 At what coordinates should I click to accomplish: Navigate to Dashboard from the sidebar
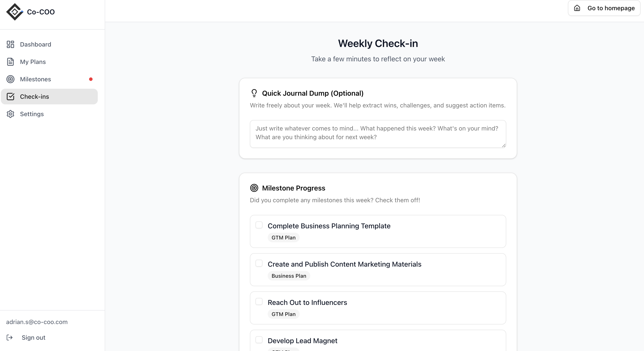35,44
